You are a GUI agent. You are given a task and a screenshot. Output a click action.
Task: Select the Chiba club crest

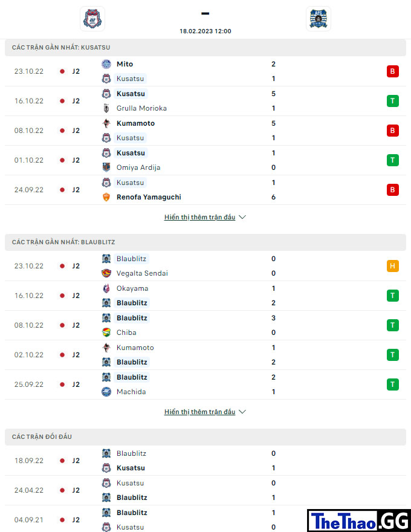click(x=106, y=332)
